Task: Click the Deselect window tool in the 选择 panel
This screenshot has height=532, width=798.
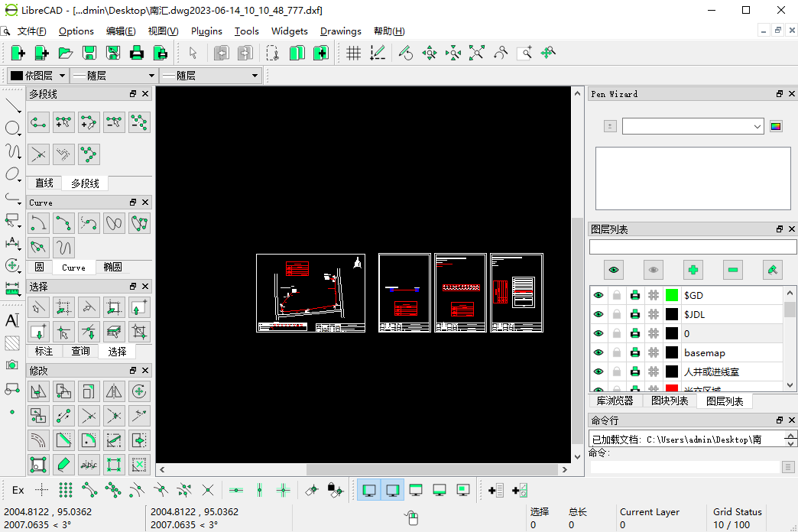Action: coord(38,332)
